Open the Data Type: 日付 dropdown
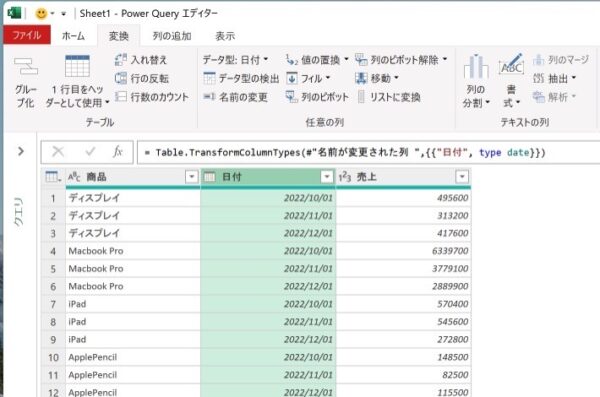The width and height of the screenshot is (600, 397). [x=235, y=60]
